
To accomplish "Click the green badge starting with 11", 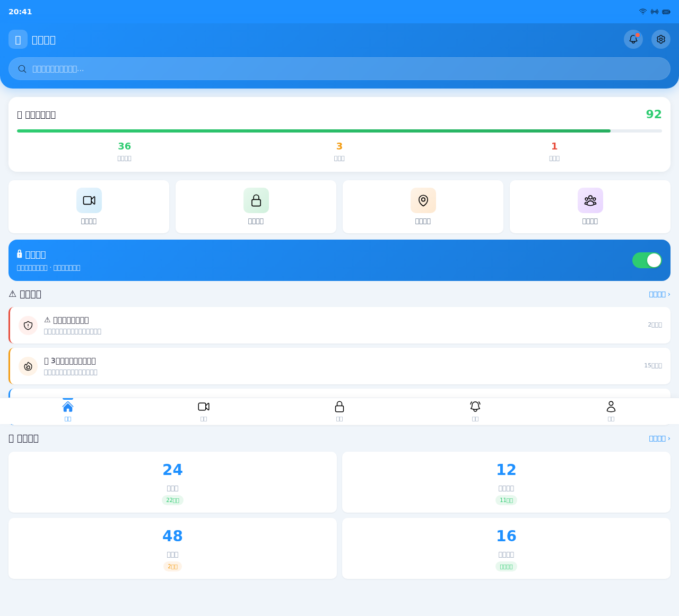I will click(x=506, y=500).
